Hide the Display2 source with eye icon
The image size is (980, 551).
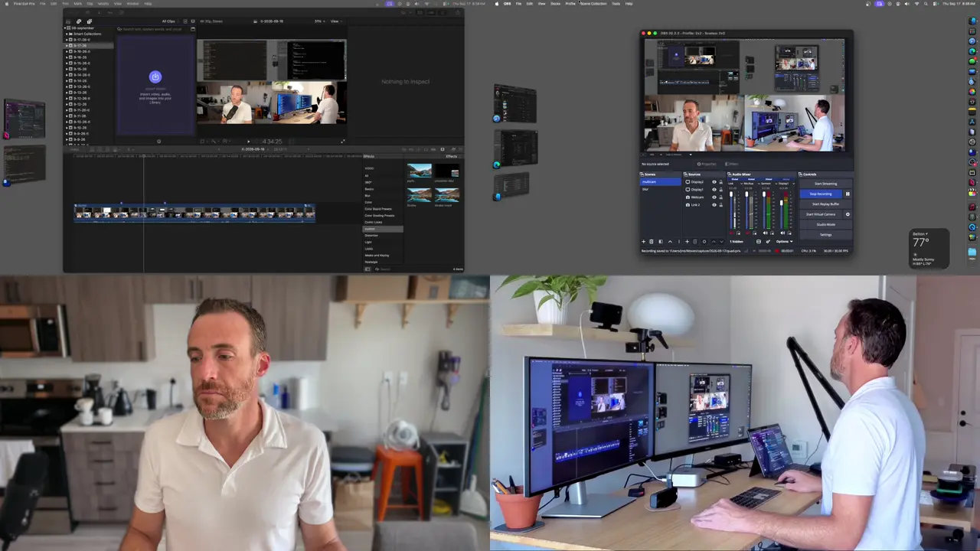(714, 182)
